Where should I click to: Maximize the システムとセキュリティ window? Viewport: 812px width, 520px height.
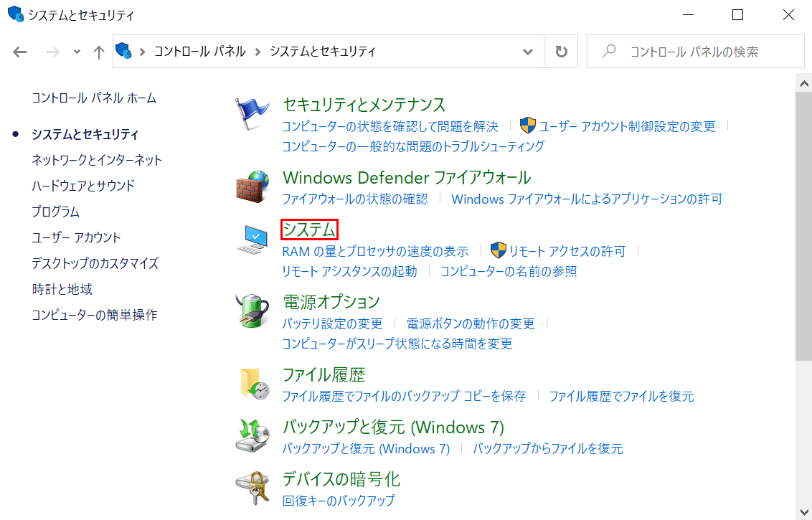(738, 15)
